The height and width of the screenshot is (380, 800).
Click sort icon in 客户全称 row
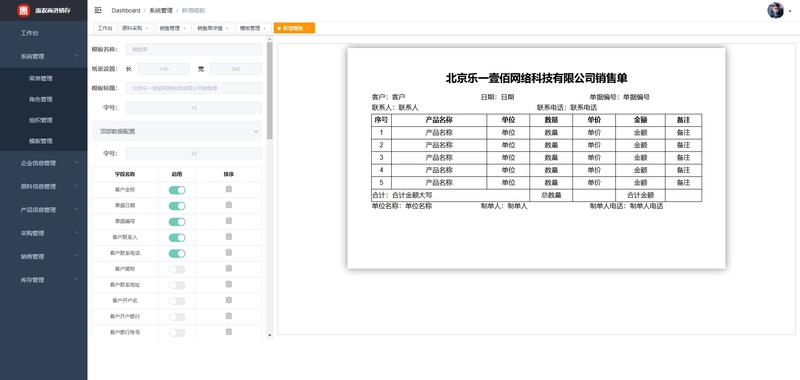pos(229,189)
